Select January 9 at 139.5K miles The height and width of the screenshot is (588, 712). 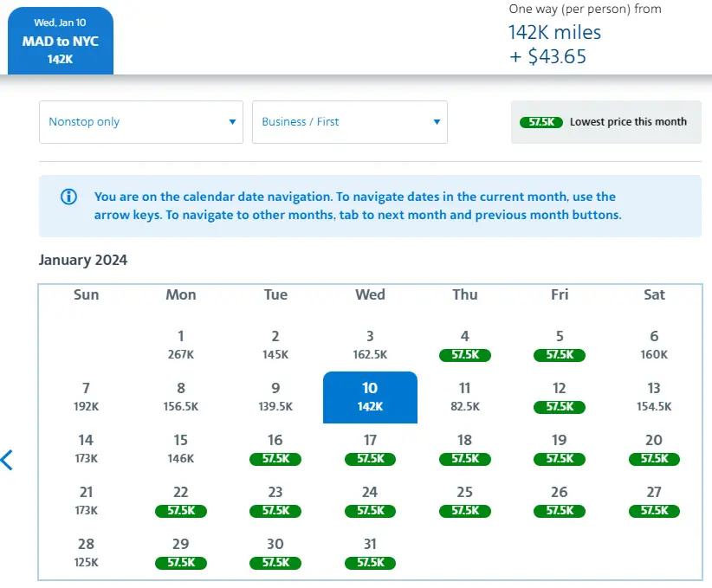[275, 397]
